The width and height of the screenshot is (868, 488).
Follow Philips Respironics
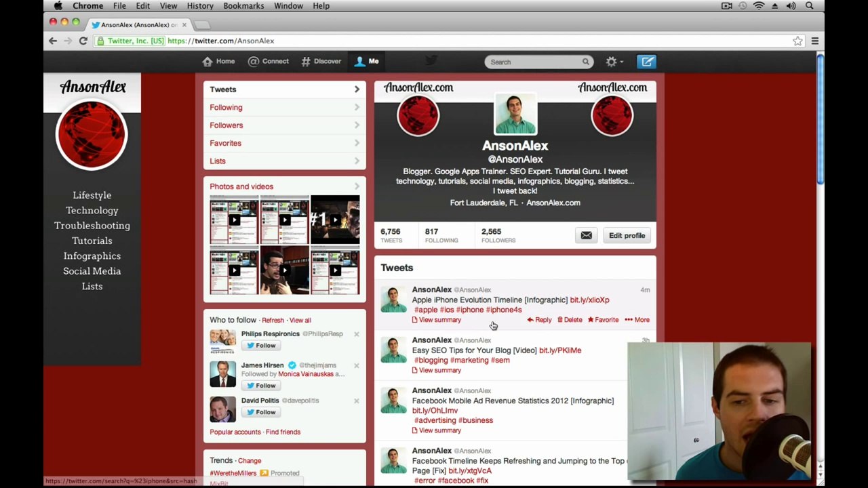point(261,346)
